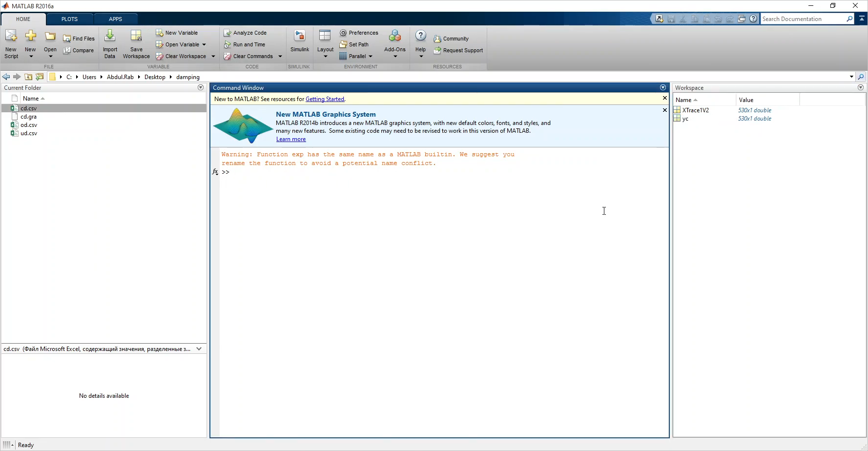Close the New MATLAB Graphics System notice
868x451 pixels.
click(x=664, y=110)
